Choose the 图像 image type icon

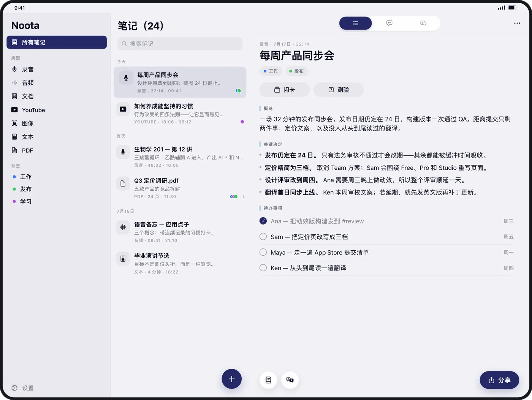14,123
